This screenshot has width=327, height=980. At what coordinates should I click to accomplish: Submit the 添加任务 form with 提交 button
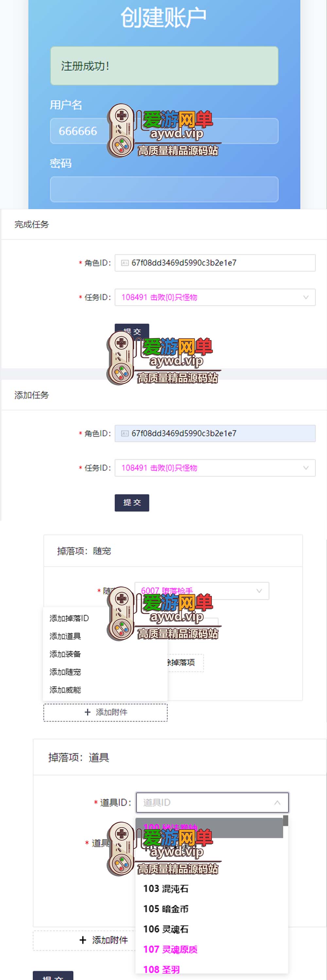coord(132,502)
